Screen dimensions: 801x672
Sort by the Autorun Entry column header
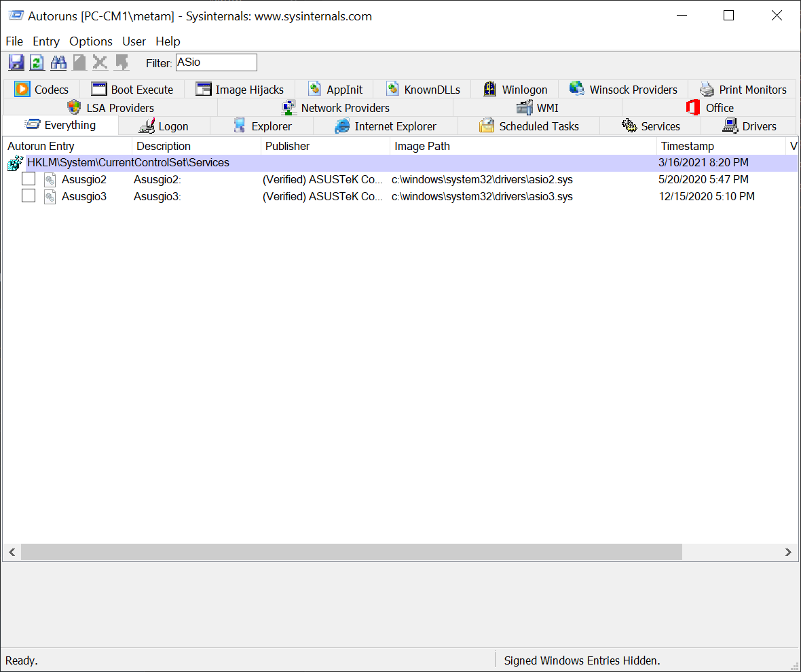click(x=67, y=146)
